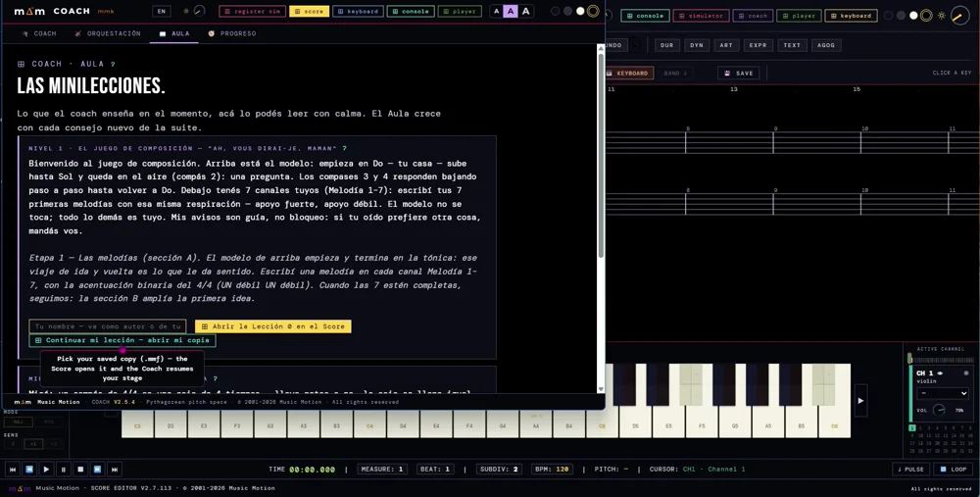Image resolution: width=980 pixels, height=497 pixels.
Task: Open the CH 1 channel dropdown under violin
Action: [x=943, y=393]
